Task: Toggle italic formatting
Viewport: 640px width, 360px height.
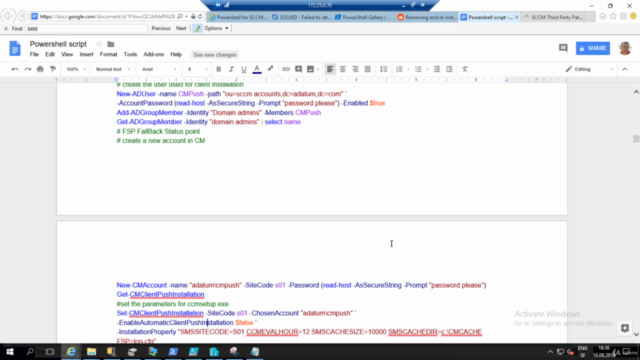Action: 231,69
